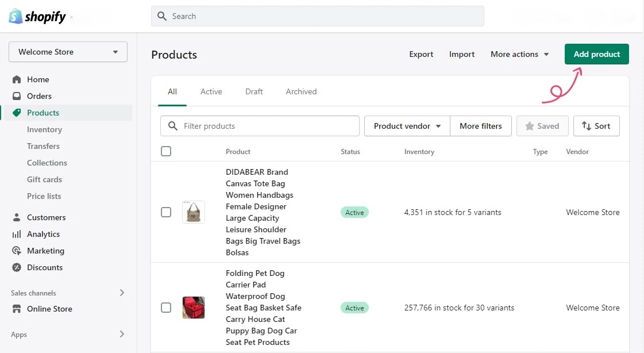Switch to the All products tab
Viewport: 644px width, 353px height.
click(x=172, y=91)
